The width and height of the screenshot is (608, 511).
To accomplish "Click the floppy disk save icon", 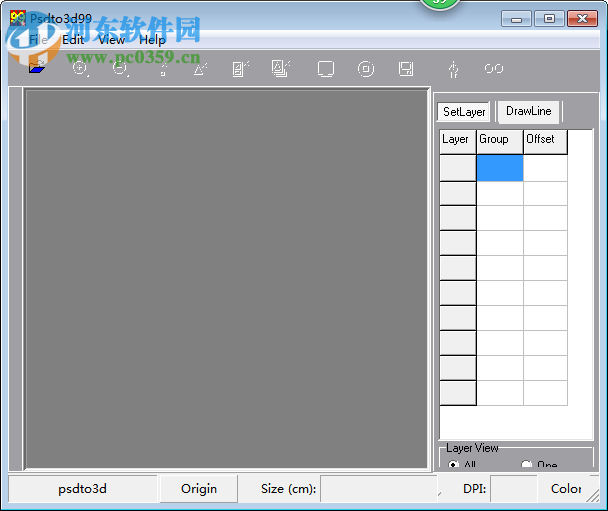I will tap(406, 69).
